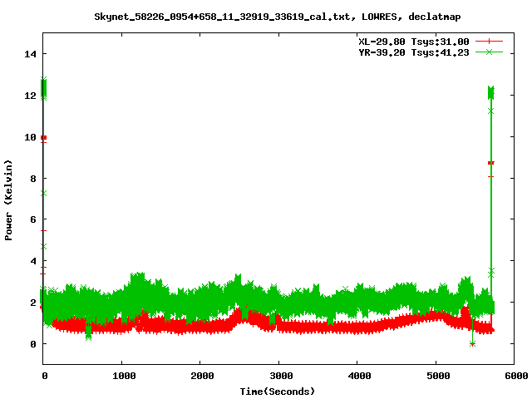Click the Time(Seconds) axis label
Screen dimensions: 532x399
tap(277, 392)
